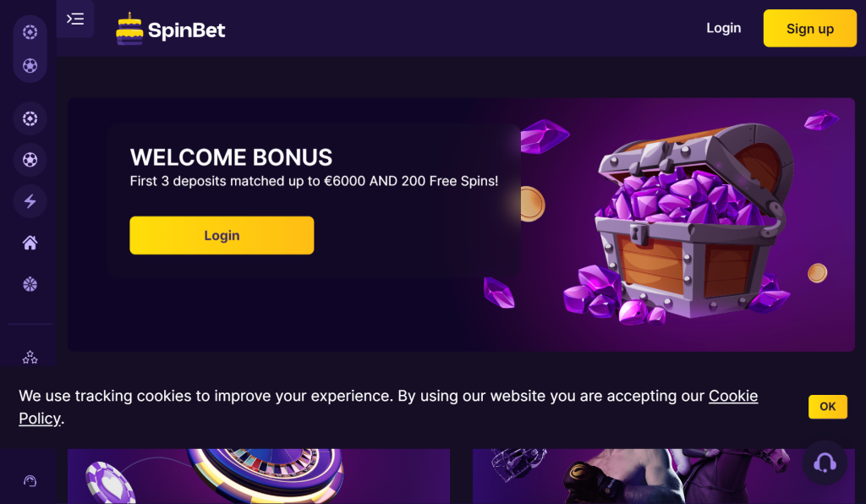Click Login in the top header
Image resolution: width=866 pixels, height=504 pixels.
723,28
